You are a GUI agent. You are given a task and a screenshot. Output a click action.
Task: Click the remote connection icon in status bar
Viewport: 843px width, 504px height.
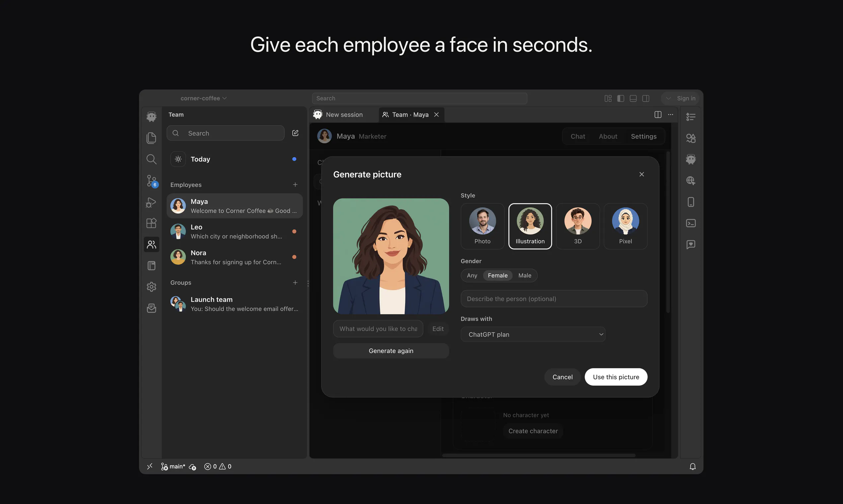(150, 467)
